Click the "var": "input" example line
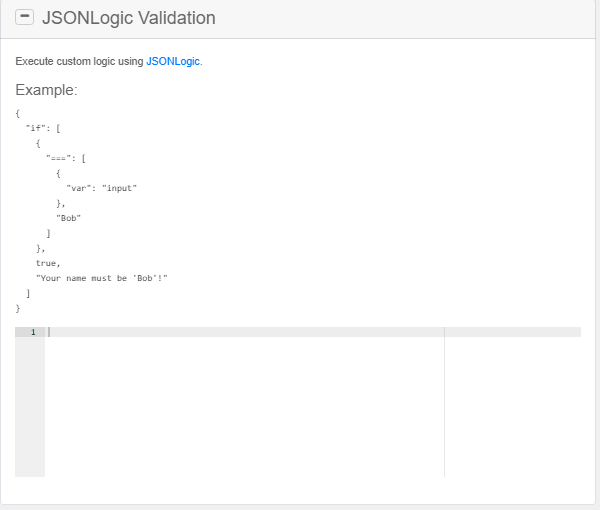 [101, 188]
